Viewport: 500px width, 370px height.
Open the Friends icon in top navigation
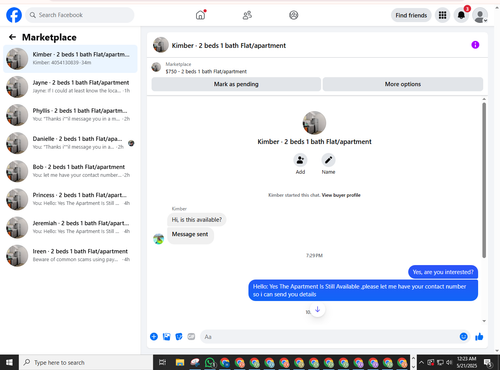[247, 15]
